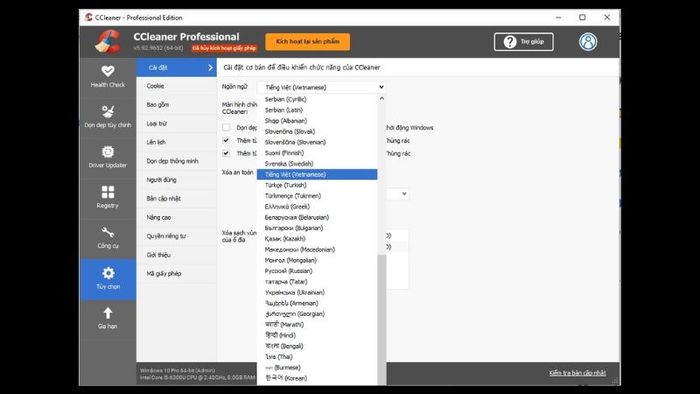The image size is (700, 394).
Task: Choose Korean language option
Action: click(317, 378)
